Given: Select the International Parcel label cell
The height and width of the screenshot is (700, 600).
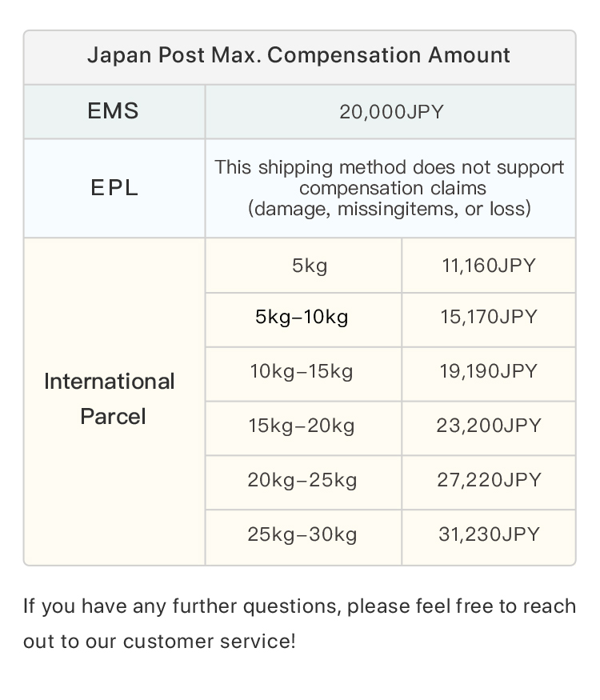Looking at the screenshot, I should coord(112,398).
